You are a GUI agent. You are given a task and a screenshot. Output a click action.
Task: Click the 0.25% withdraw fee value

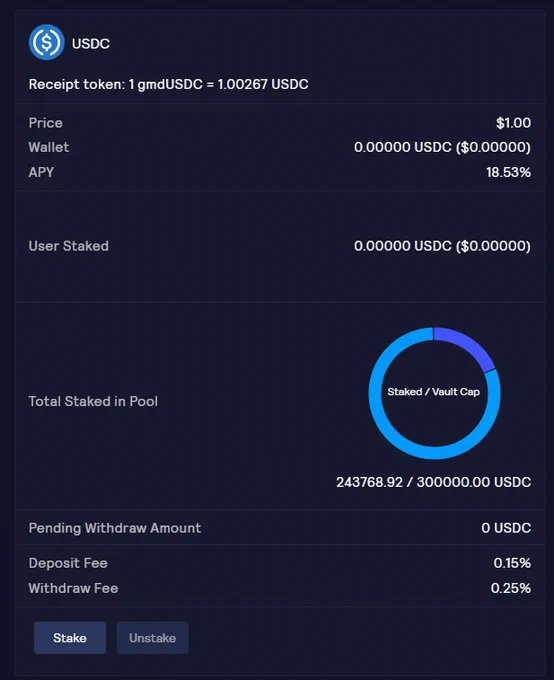click(x=511, y=588)
